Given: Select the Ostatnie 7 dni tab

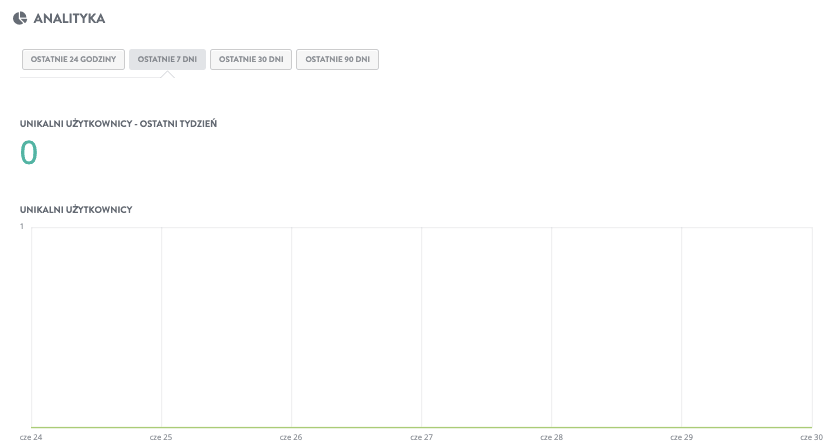Looking at the screenshot, I should click(x=167, y=59).
